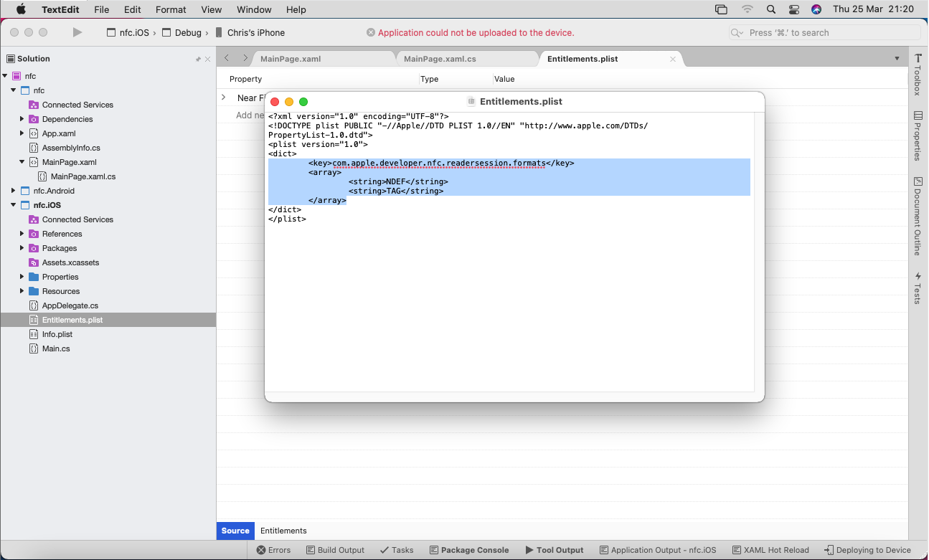Open the View menu
This screenshot has width=929, height=560.
212,9
